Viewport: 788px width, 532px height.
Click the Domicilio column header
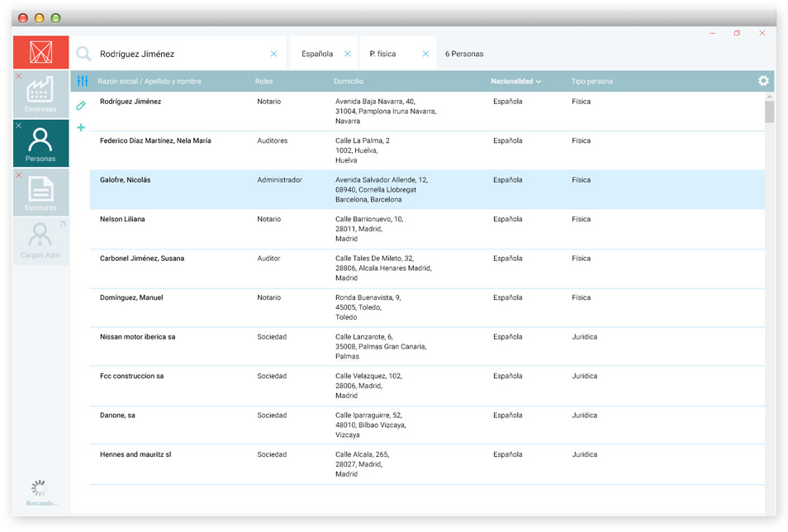349,82
